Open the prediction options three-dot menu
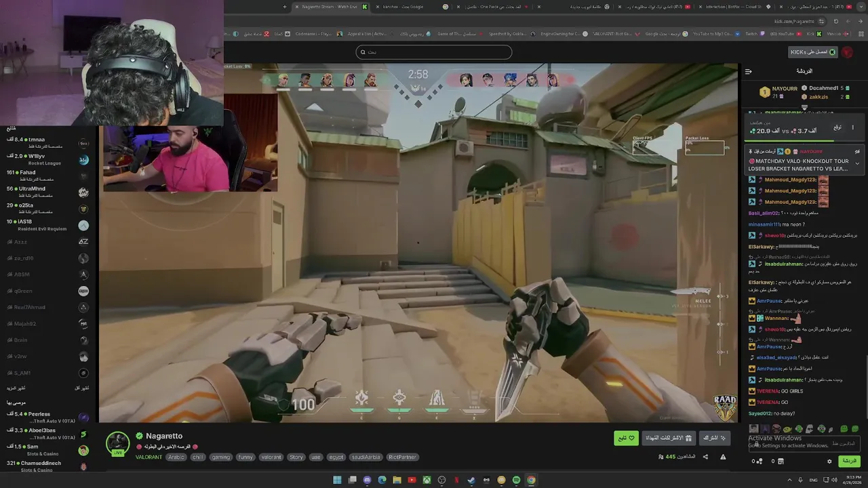868x488 pixels. (853, 127)
